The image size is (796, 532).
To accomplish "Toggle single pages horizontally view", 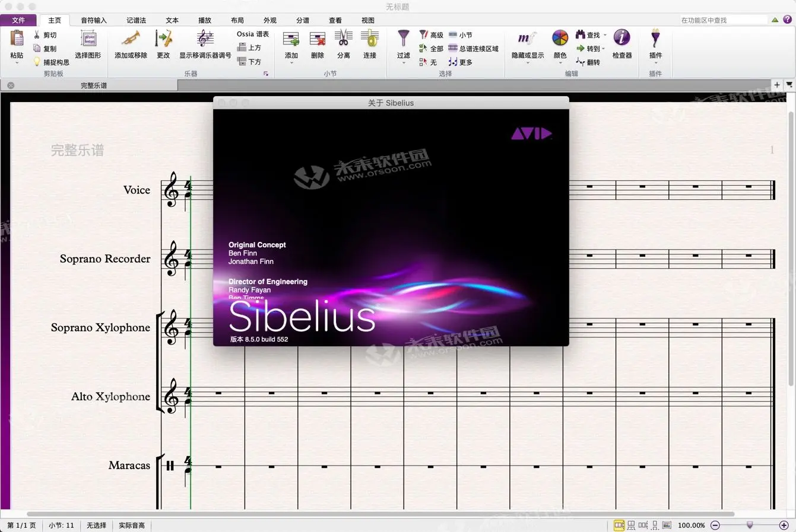I will (x=643, y=525).
